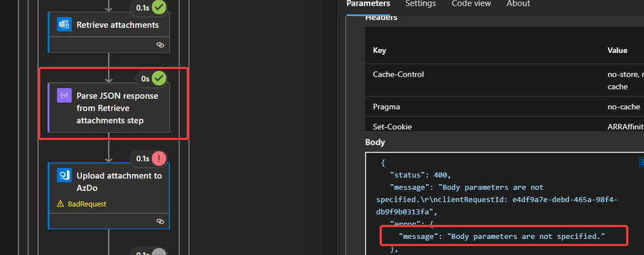The height and width of the screenshot is (255, 644).
Task: Click the Azure DevOps icon on Upload attachment
Action: pyautogui.click(x=64, y=175)
